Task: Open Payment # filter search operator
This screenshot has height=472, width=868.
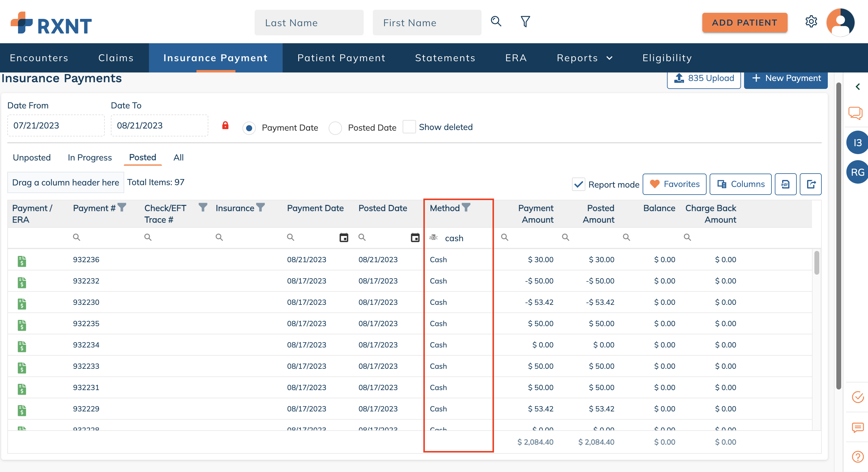Action: (76, 237)
